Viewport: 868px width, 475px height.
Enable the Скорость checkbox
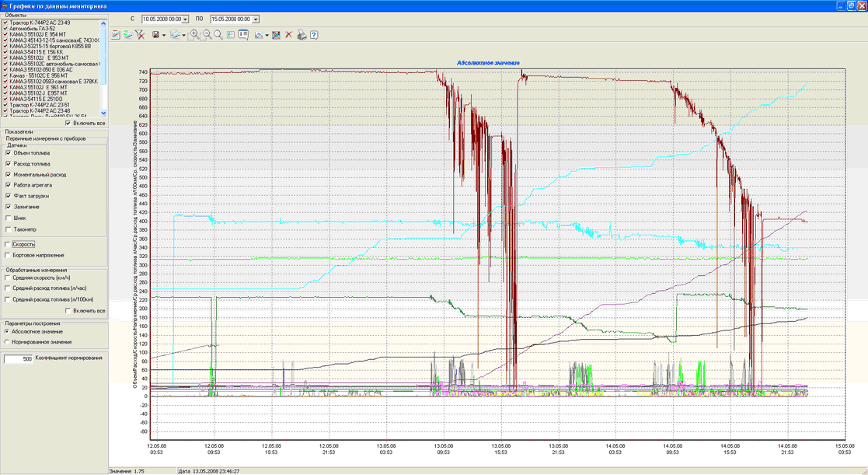point(9,244)
